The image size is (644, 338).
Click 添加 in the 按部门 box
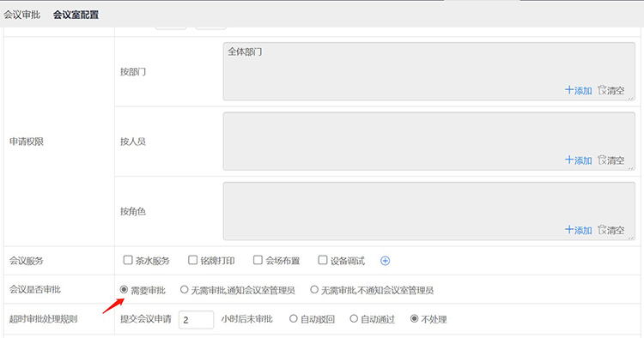tap(578, 90)
